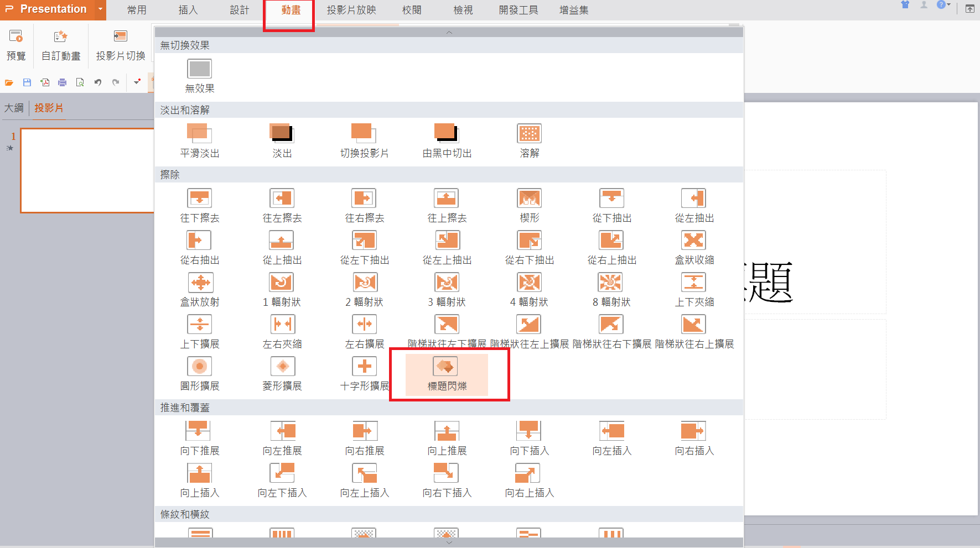This screenshot has height=548, width=980.
Task: Choose the 從左抽出 transition
Action: (694, 206)
